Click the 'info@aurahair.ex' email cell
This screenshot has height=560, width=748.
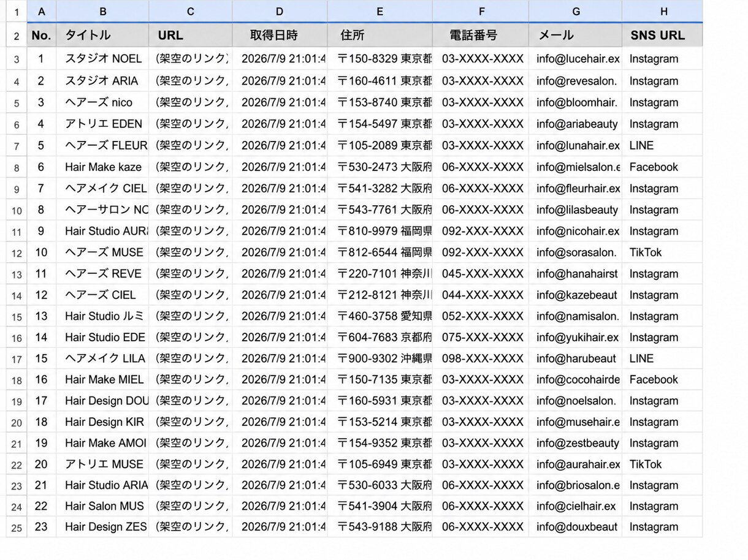tap(576, 464)
